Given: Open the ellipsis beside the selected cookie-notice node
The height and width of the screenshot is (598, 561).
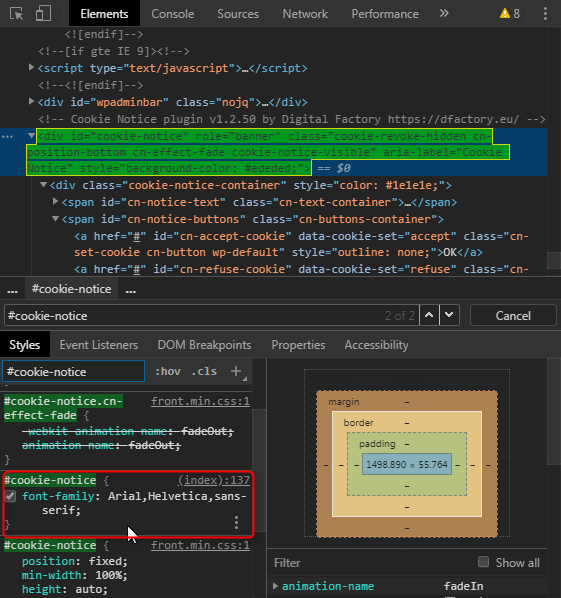Looking at the screenshot, I should coord(7,137).
